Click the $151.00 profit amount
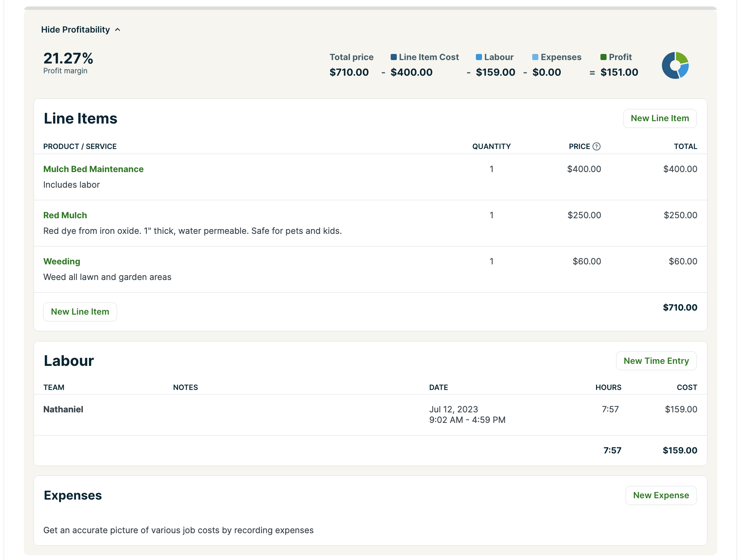 click(619, 72)
